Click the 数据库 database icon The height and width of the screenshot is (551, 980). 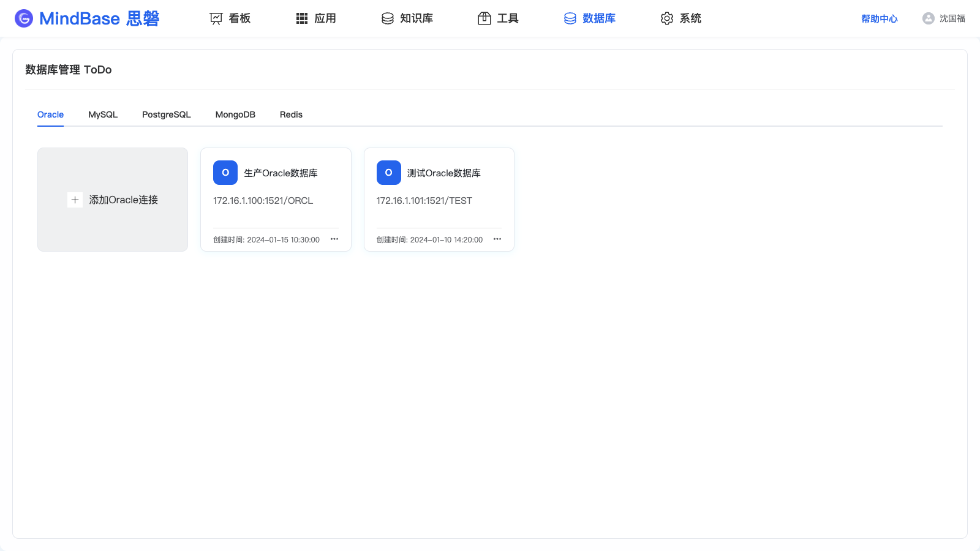coord(570,18)
